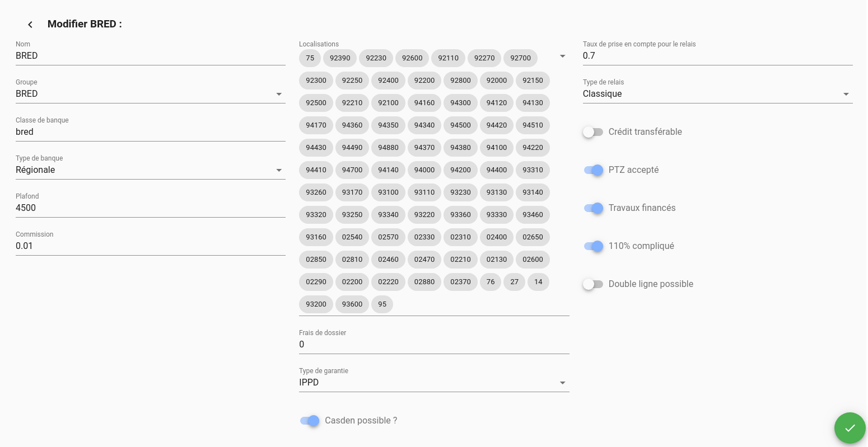The height and width of the screenshot is (447, 868).
Task: Click the Nom input field
Action: click(x=151, y=56)
